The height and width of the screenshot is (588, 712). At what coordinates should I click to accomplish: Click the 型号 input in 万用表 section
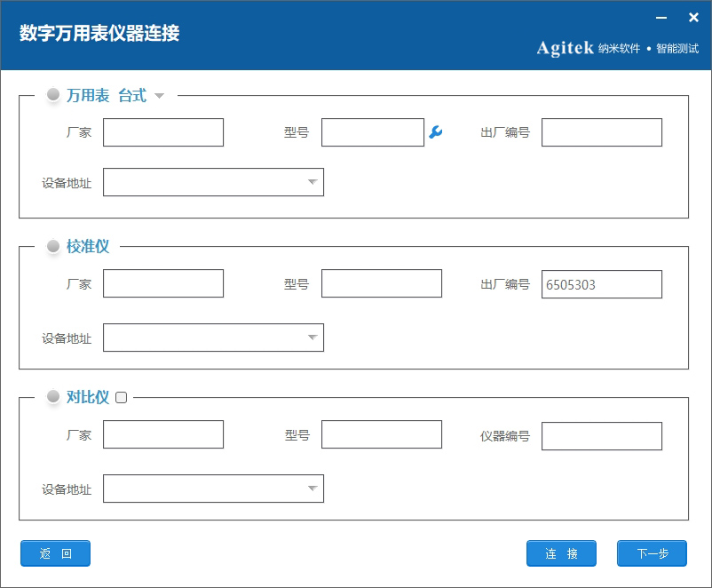tap(372, 131)
